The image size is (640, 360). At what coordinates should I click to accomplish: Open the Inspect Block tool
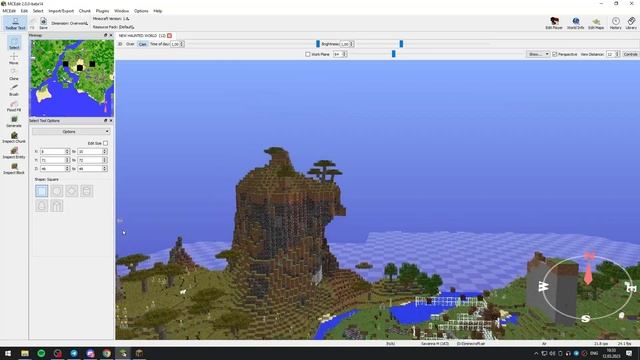pyautogui.click(x=14, y=168)
